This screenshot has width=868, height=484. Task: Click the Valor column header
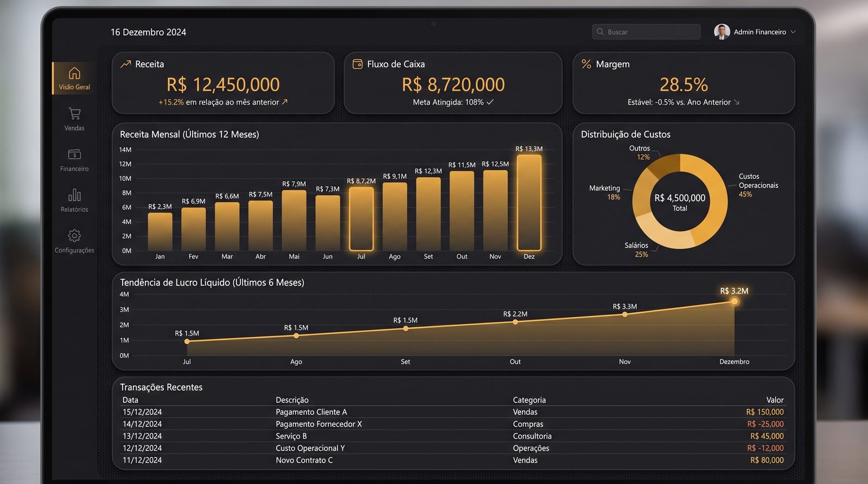pyautogui.click(x=775, y=400)
